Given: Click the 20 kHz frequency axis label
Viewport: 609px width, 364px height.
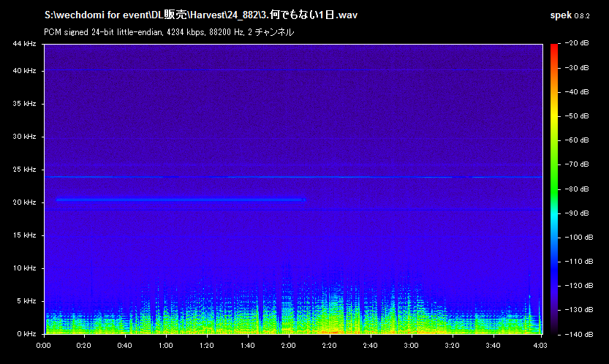Looking at the screenshot, I should (x=24, y=202).
